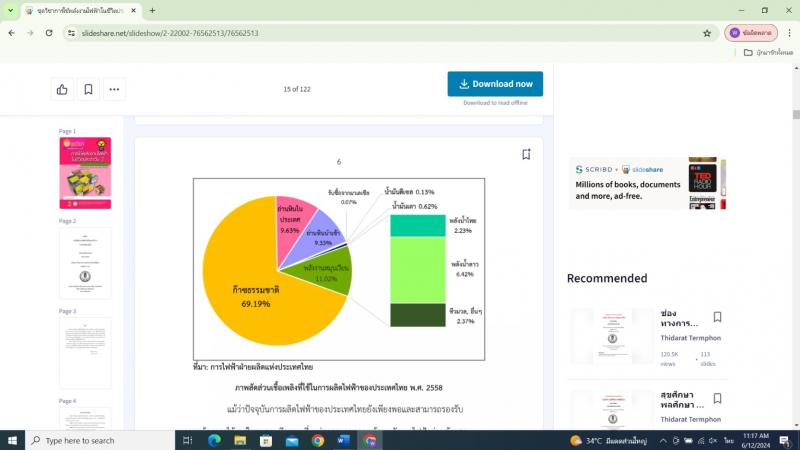
Task: Open the Chrome profile menu chip
Action: pyautogui.click(x=751, y=32)
